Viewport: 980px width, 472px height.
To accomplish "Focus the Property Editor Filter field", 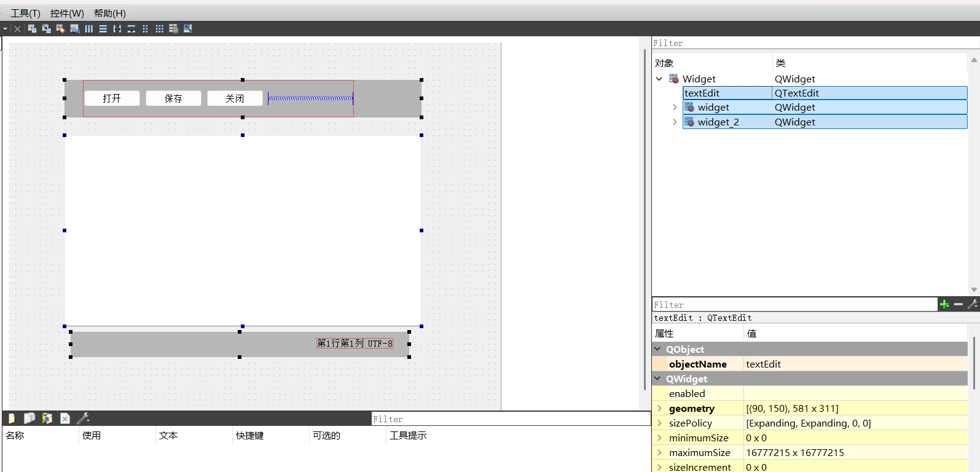I will click(794, 305).
